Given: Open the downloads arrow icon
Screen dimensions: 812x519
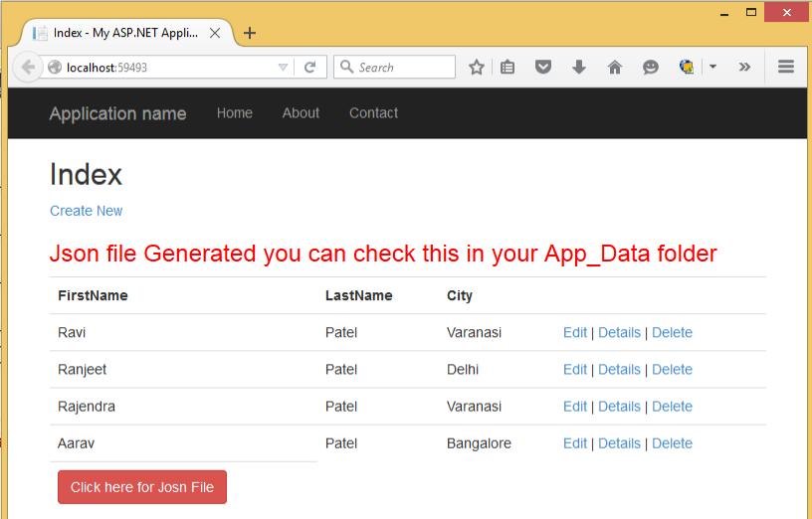Looking at the screenshot, I should click(x=579, y=67).
